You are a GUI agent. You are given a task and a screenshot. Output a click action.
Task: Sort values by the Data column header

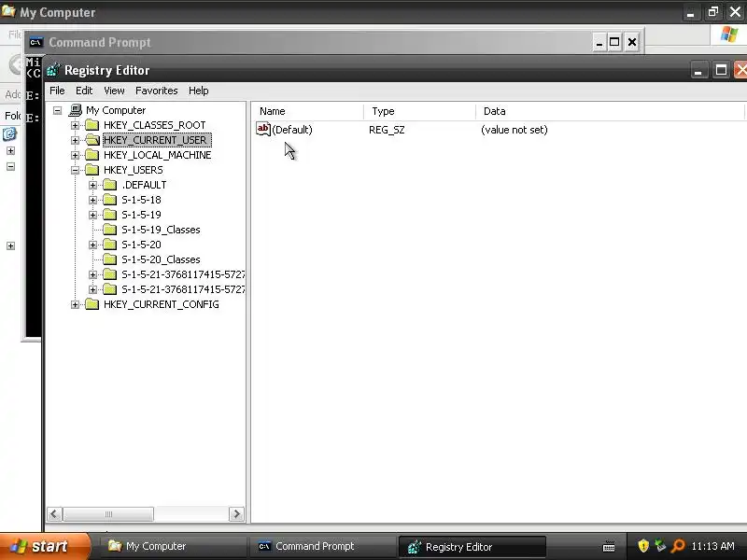click(x=610, y=111)
